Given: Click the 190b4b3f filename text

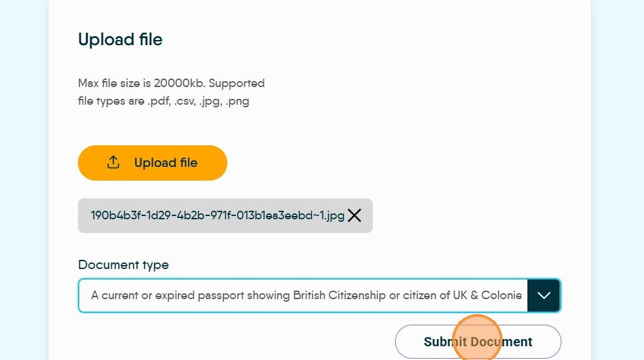Looking at the screenshot, I should pos(217,215).
